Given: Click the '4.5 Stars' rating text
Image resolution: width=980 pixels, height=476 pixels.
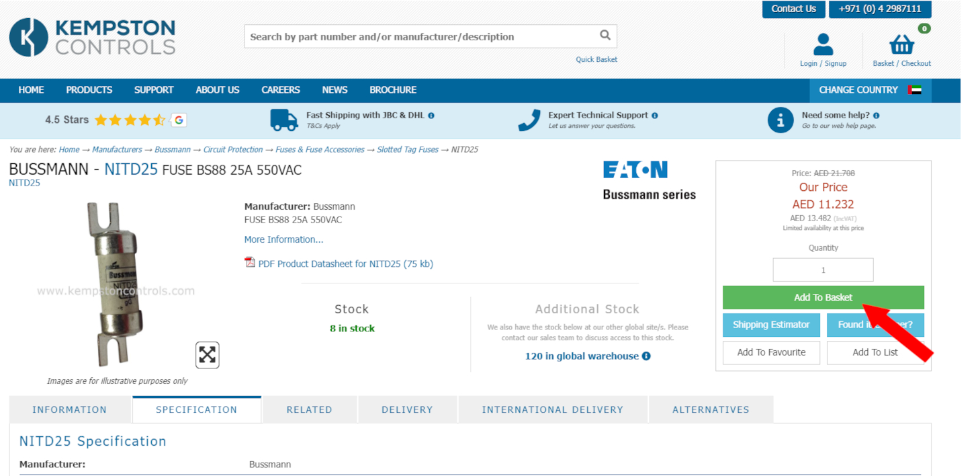Looking at the screenshot, I should (x=66, y=120).
